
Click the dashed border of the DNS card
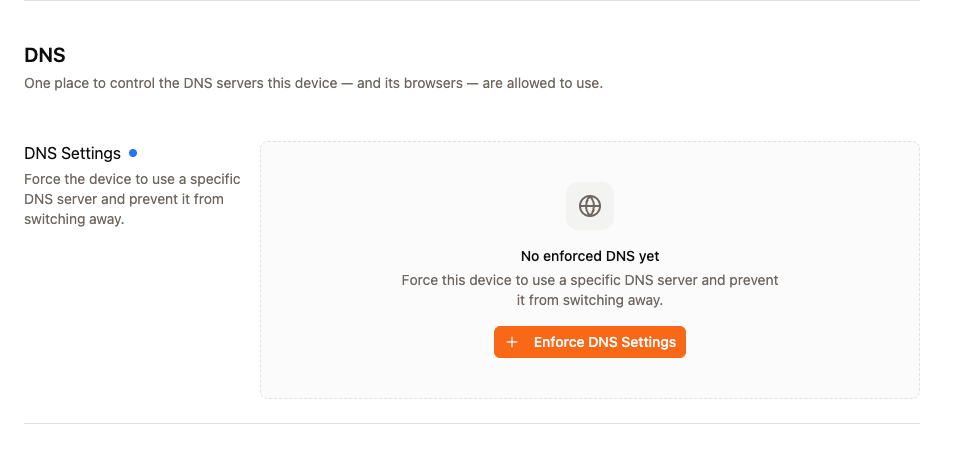click(x=590, y=142)
